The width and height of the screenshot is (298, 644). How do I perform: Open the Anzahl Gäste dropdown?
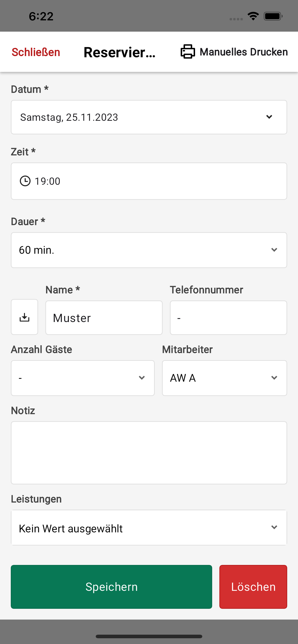pyautogui.click(x=83, y=378)
